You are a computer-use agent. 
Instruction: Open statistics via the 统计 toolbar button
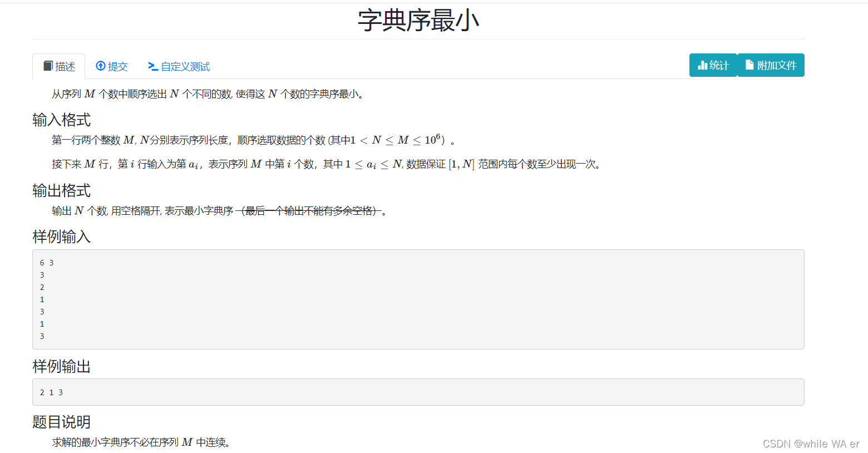click(713, 65)
